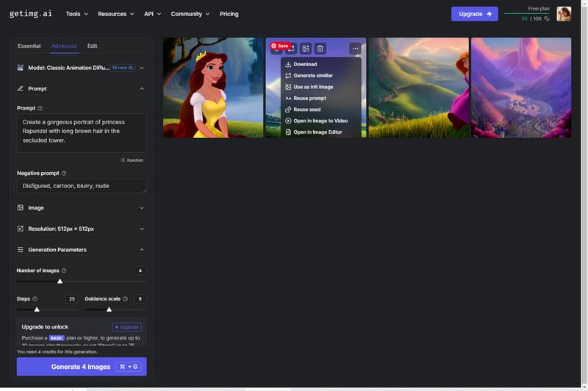The image size is (588, 391).
Task: Collapse the Generation Parameters section
Action: point(142,250)
